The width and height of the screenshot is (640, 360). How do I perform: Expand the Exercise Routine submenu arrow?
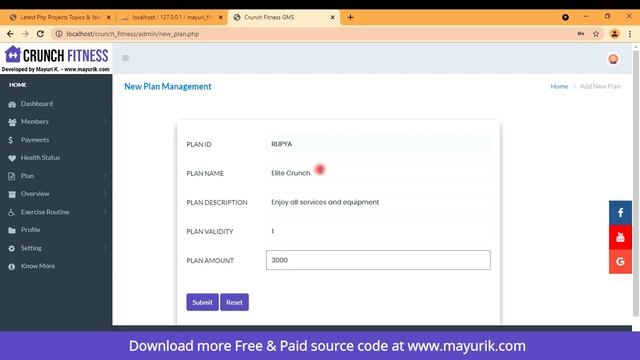(x=105, y=211)
